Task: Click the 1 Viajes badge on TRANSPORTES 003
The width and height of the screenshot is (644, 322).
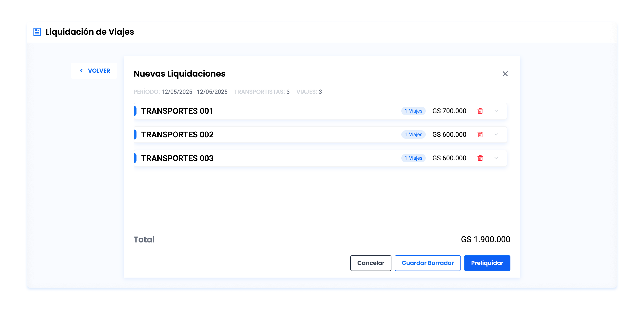Action: 413,158
